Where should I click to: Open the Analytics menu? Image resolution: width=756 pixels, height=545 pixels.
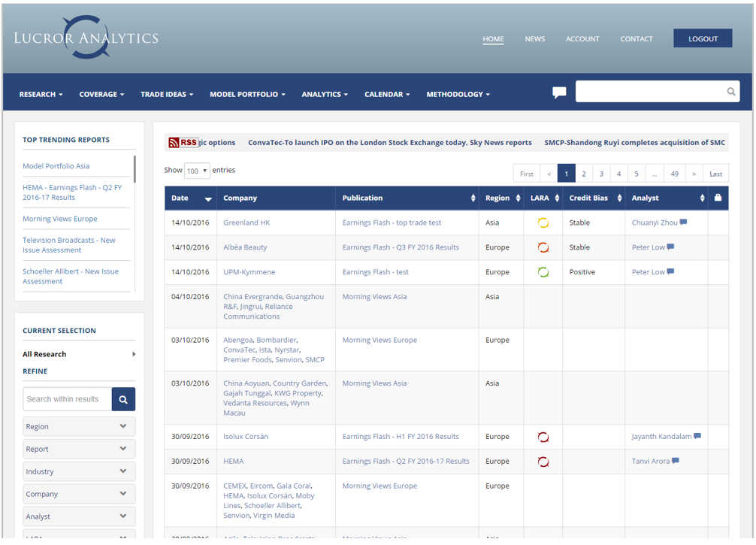click(x=325, y=95)
